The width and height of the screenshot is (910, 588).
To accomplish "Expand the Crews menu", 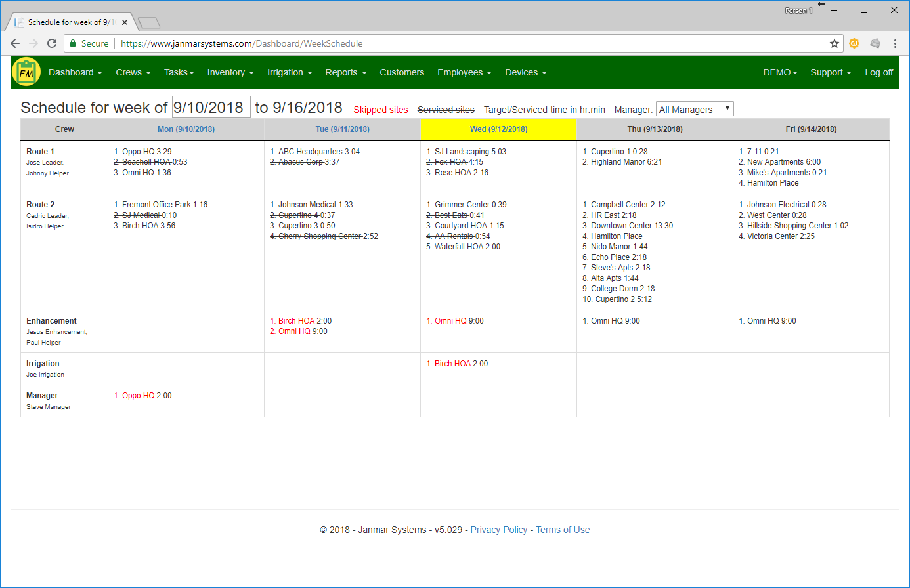I will [x=133, y=72].
